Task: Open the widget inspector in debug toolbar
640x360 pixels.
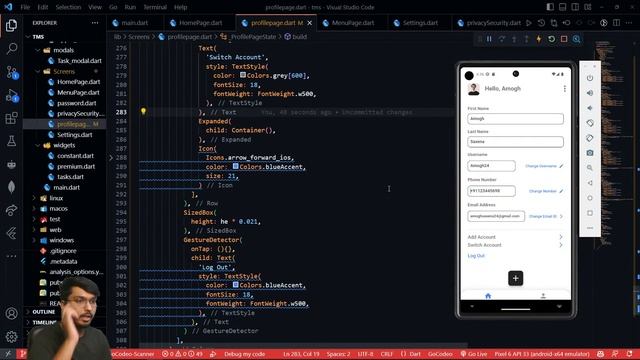Action: (x=576, y=39)
